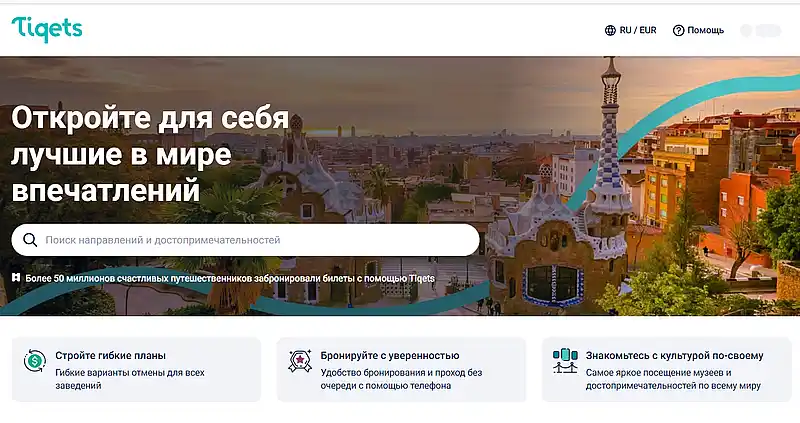Click the award badge booking icon
Image resolution: width=800 pixels, height=423 pixels.
pyautogui.click(x=299, y=361)
